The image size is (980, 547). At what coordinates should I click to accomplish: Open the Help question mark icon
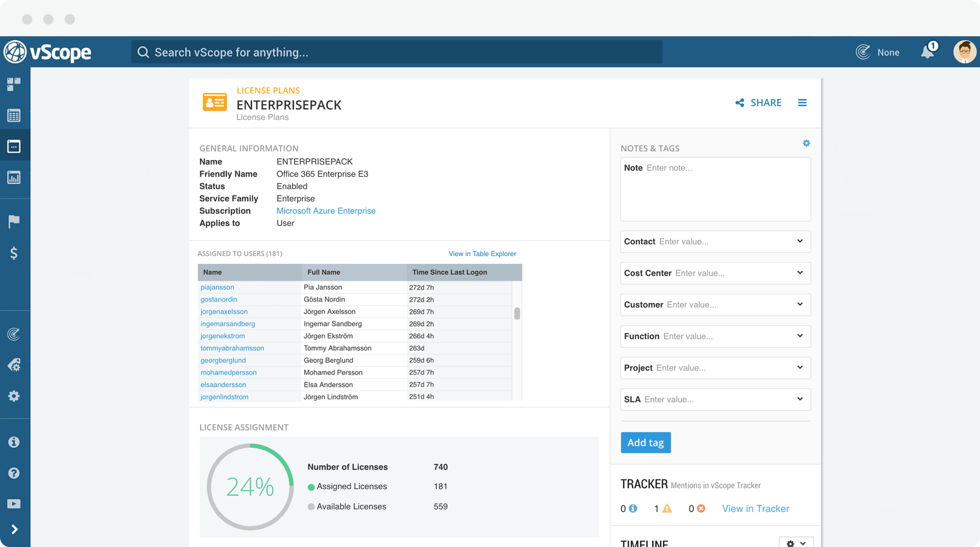(14, 473)
